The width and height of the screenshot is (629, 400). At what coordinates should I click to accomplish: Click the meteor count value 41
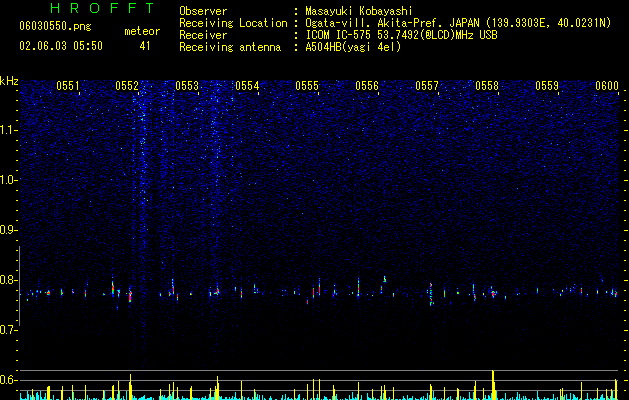click(x=145, y=46)
